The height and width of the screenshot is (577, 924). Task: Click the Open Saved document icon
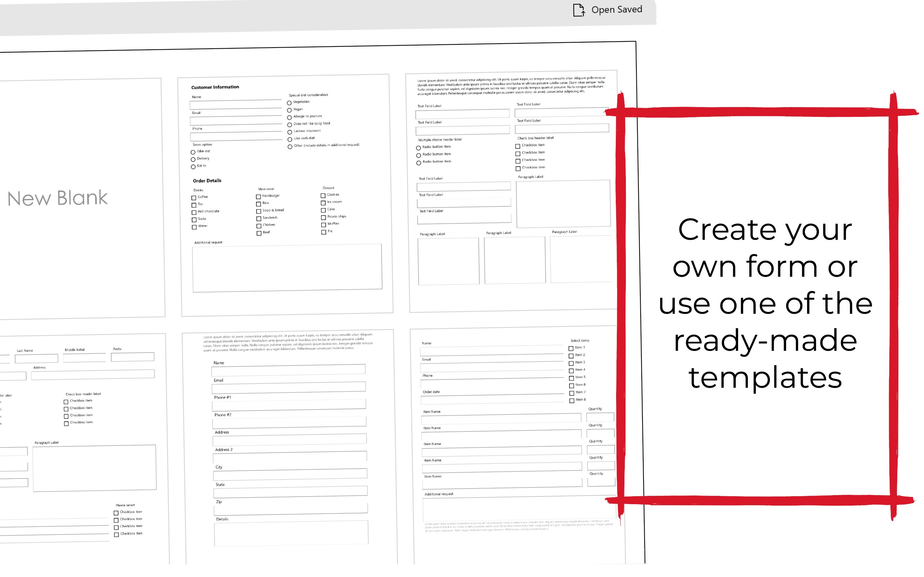pos(579,10)
